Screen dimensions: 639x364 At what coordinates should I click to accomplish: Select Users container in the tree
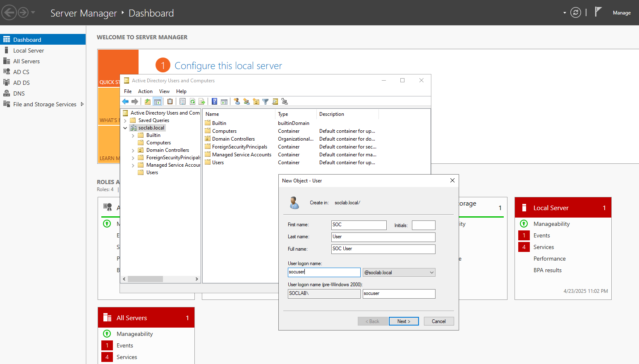click(x=152, y=172)
